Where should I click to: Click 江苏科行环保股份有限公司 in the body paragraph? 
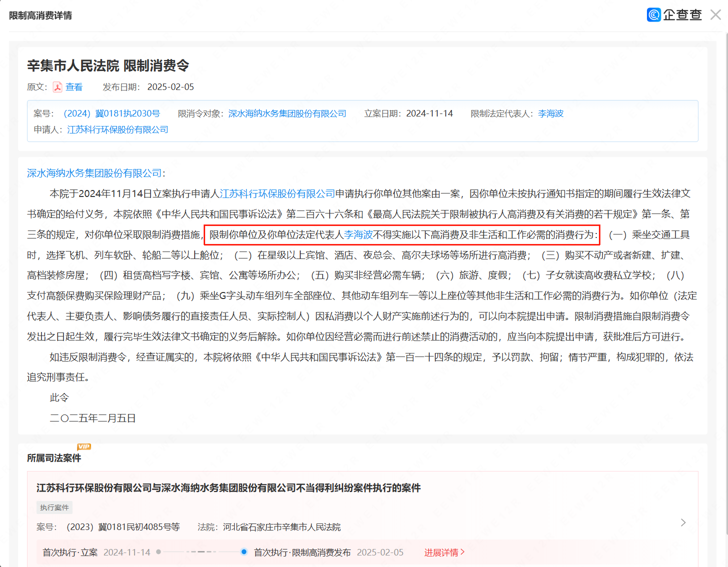(x=277, y=193)
